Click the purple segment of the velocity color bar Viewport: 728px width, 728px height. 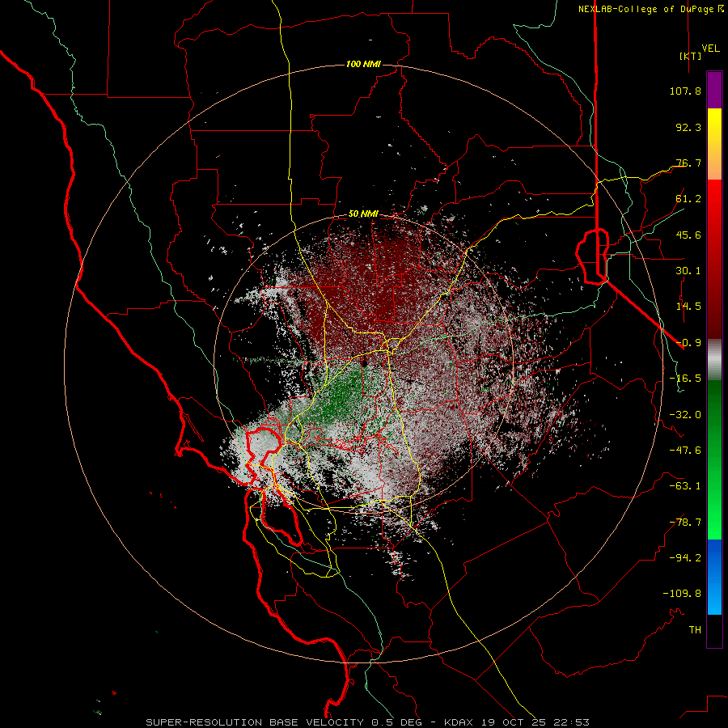714,91
